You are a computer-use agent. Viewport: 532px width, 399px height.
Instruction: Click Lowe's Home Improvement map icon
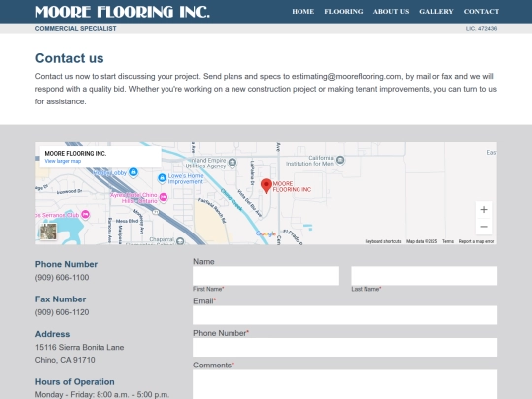click(x=162, y=177)
